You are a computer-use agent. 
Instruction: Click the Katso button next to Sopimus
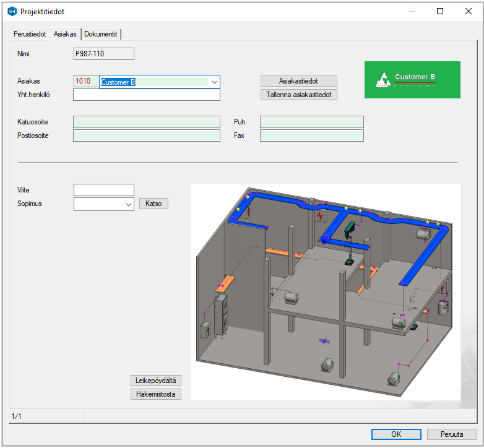pyautogui.click(x=153, y=204)
